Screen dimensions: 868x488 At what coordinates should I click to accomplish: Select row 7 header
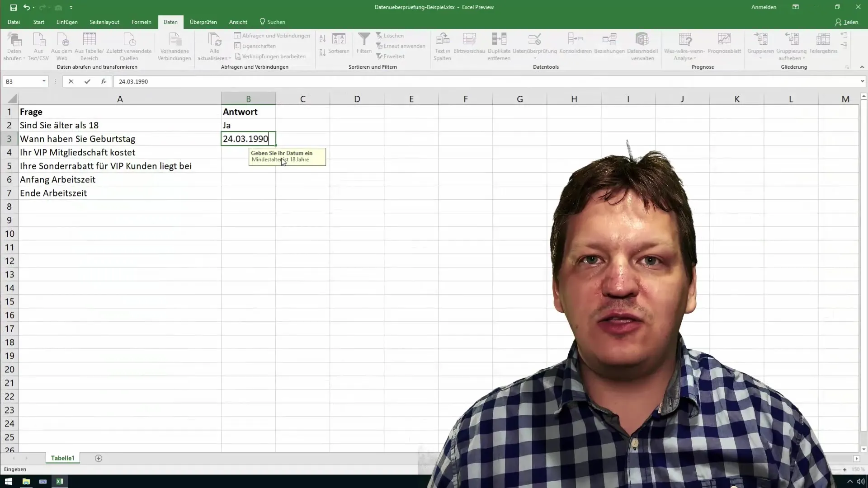click(x=9, y=193)
